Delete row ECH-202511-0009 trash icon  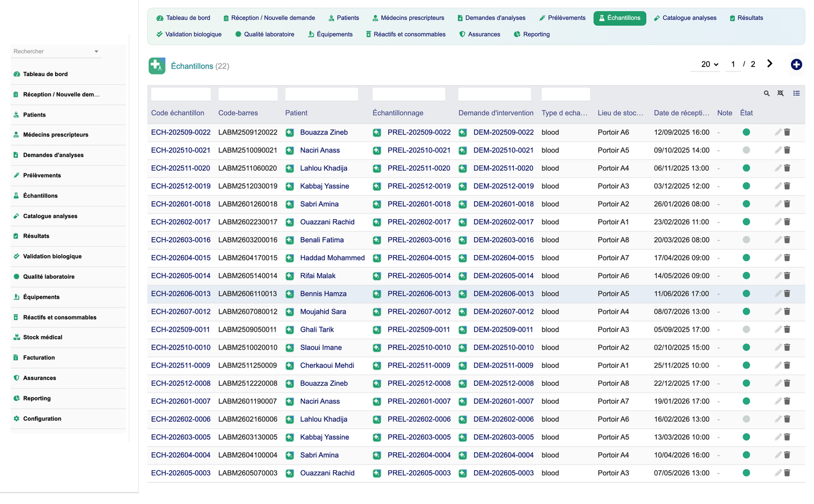point(787,365)
